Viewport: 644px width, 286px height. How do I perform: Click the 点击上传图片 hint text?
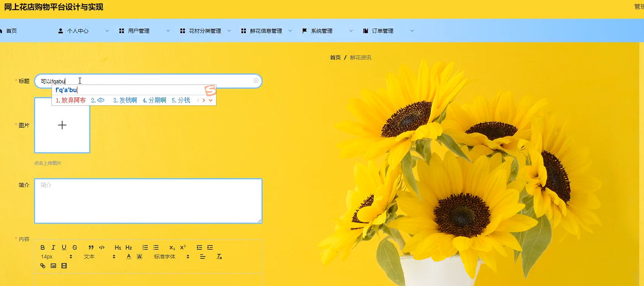pyautogui.click(x=48, y=163)
